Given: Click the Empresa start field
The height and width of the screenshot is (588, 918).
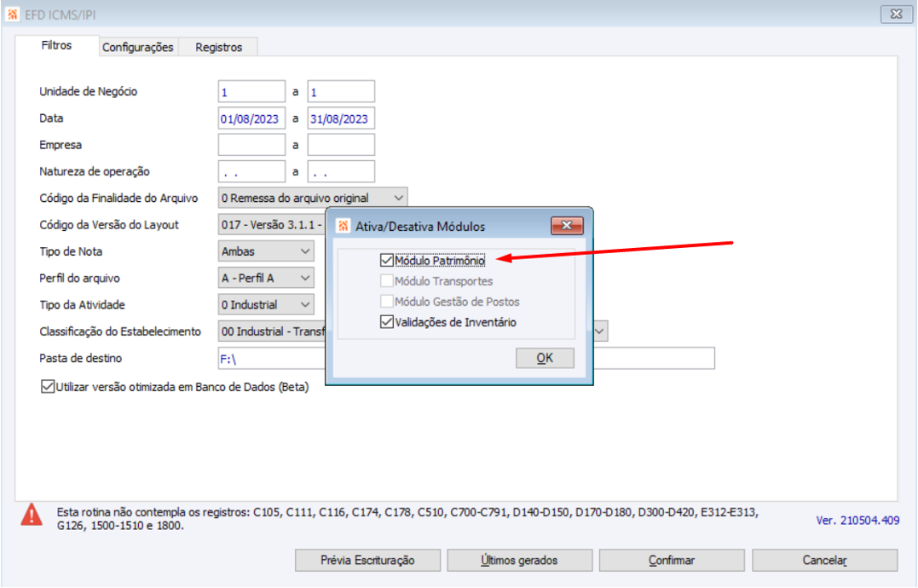Looking at the screenshot, I should click(x=251, y=145).
